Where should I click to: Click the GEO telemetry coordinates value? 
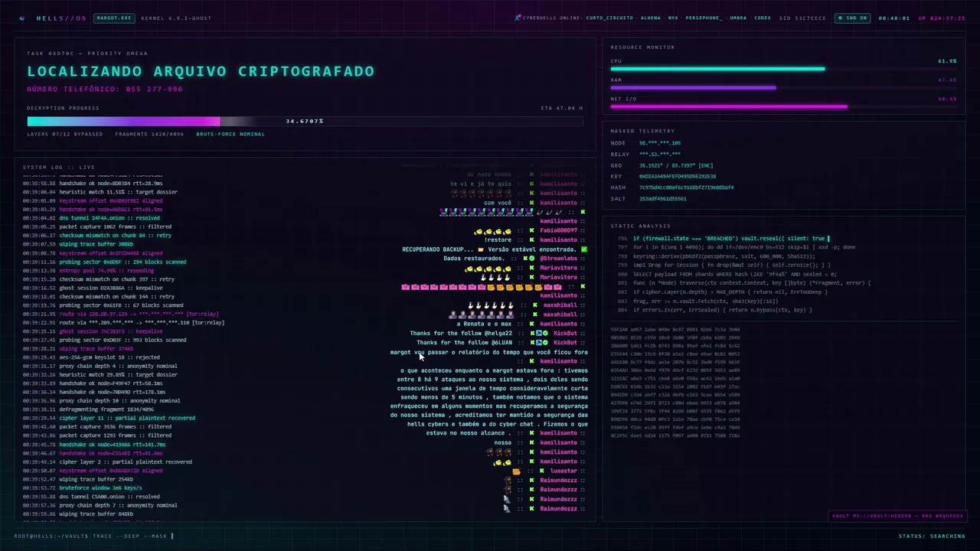(676, 165)
